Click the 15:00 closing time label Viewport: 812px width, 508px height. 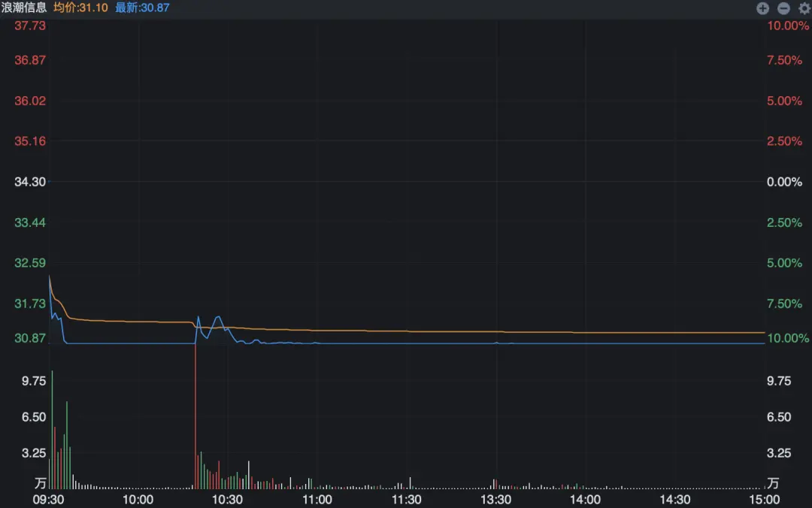(763, 499)
